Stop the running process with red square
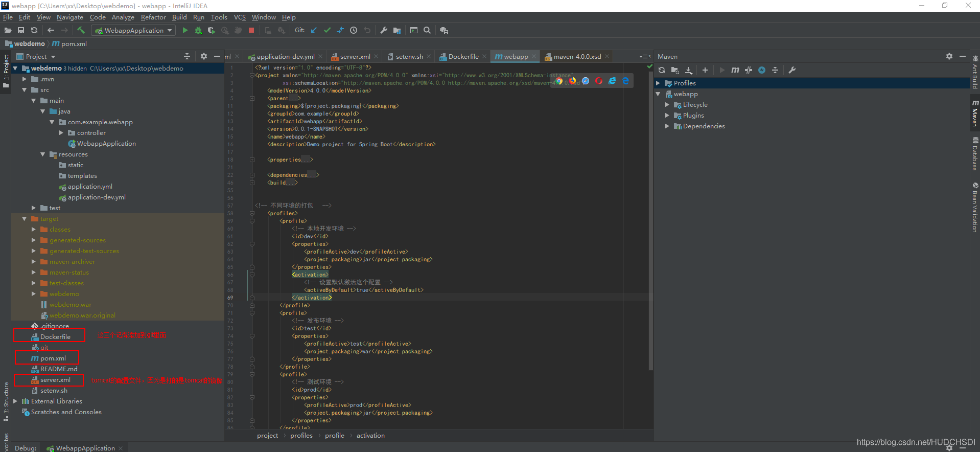Image resolution: width=980 pixels, height=452 pixels. (251, 31)
